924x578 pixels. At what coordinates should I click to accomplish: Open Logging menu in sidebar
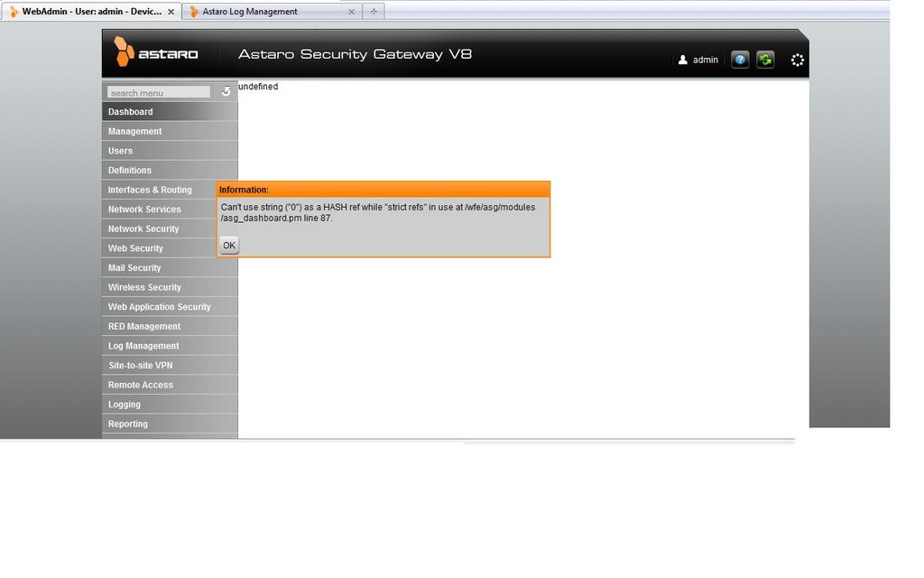(x=170, y=404)
